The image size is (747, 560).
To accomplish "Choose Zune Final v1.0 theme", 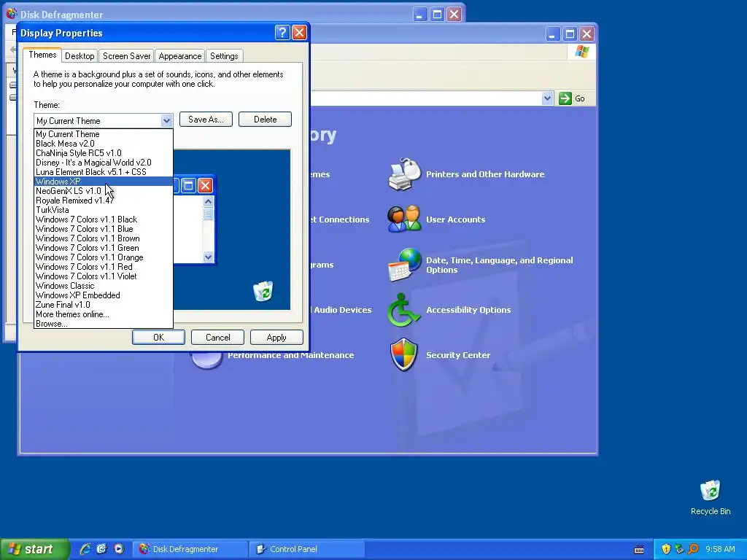I will click(104, 305).
